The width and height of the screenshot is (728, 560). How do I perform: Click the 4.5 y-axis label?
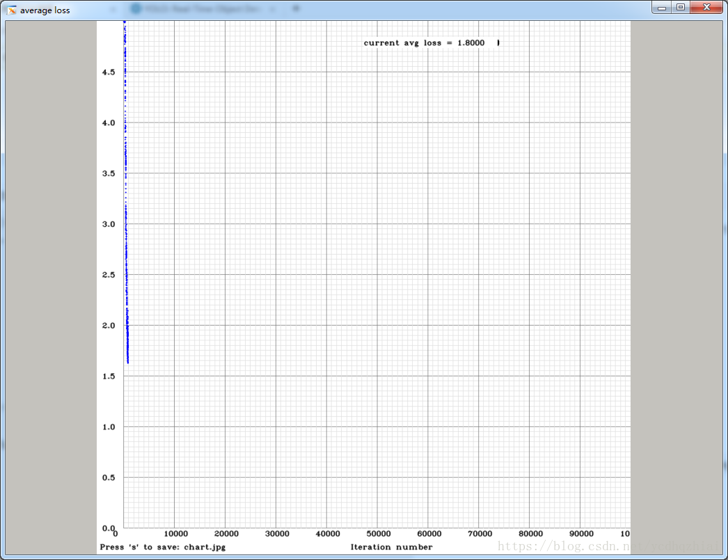pyautogui.click(x=109, y=72)
